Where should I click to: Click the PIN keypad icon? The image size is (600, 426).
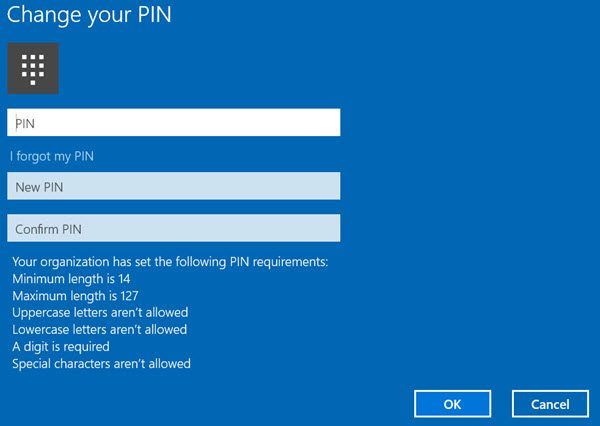(33, 68)
